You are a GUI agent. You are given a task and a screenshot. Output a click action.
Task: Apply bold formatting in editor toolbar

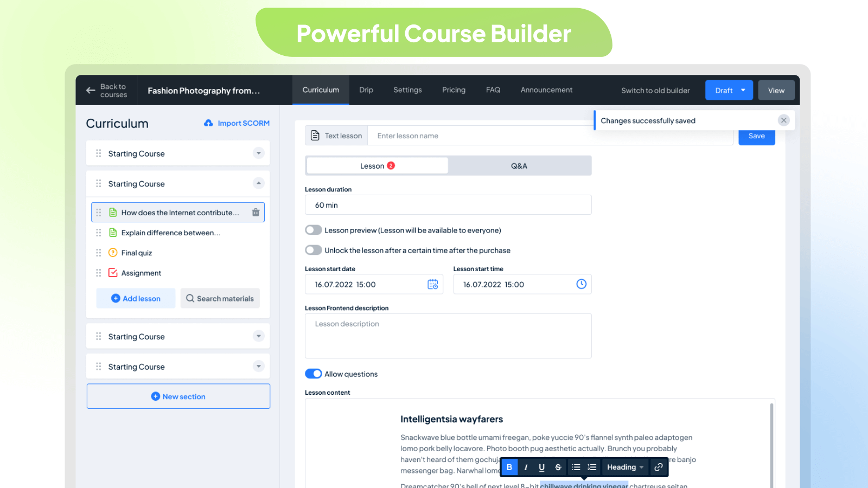click(509, 467)
